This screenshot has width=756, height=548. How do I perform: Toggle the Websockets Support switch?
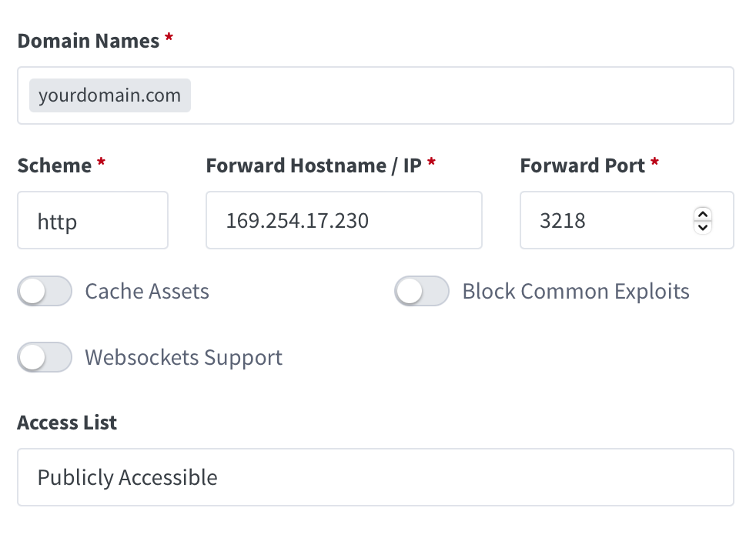pyautogui.click(x=45, y=358)
